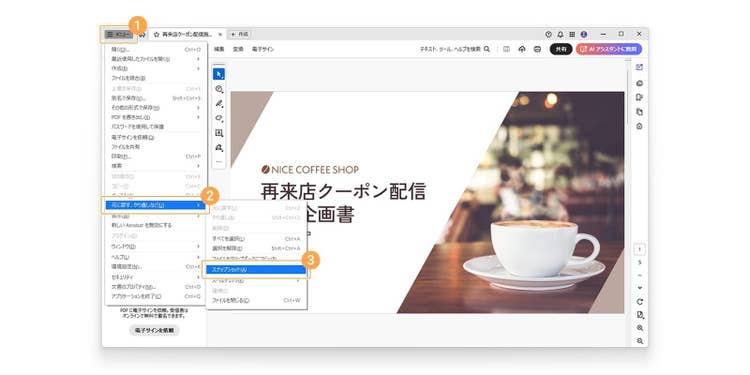Open the bookmarks panel icon in right rail
Viewport: 750px width, 375px height.
(640, 97)
